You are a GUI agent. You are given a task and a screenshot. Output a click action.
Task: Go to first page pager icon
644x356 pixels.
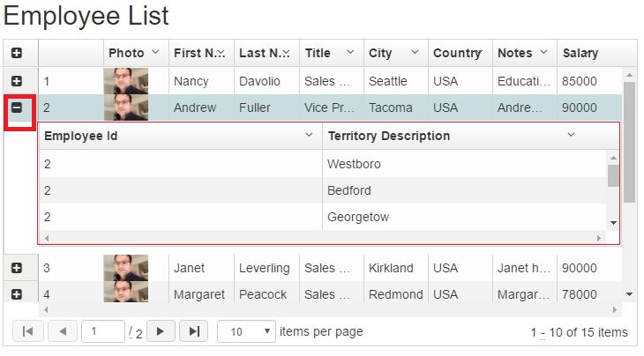click(27, 331)
